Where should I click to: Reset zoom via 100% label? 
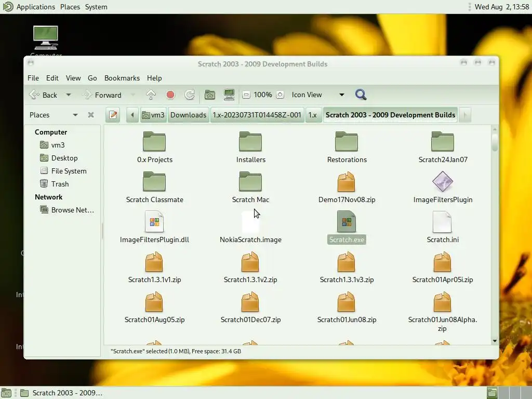[x=263, y=95]
